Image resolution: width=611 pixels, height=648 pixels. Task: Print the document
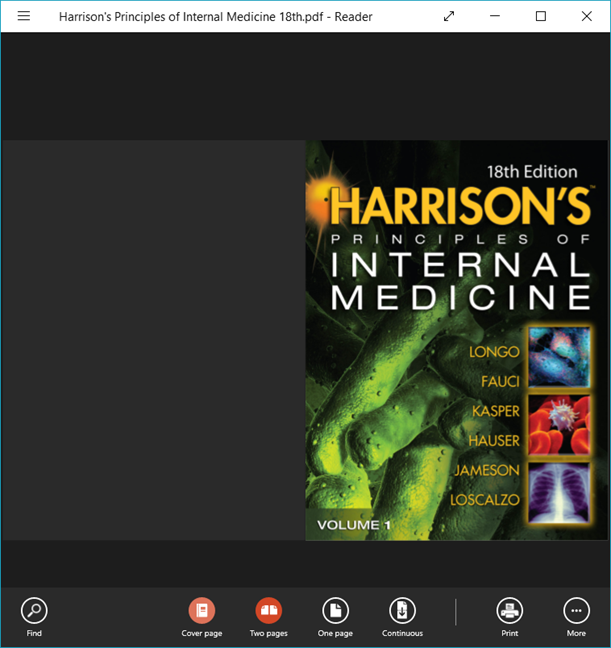coord(510,617)
